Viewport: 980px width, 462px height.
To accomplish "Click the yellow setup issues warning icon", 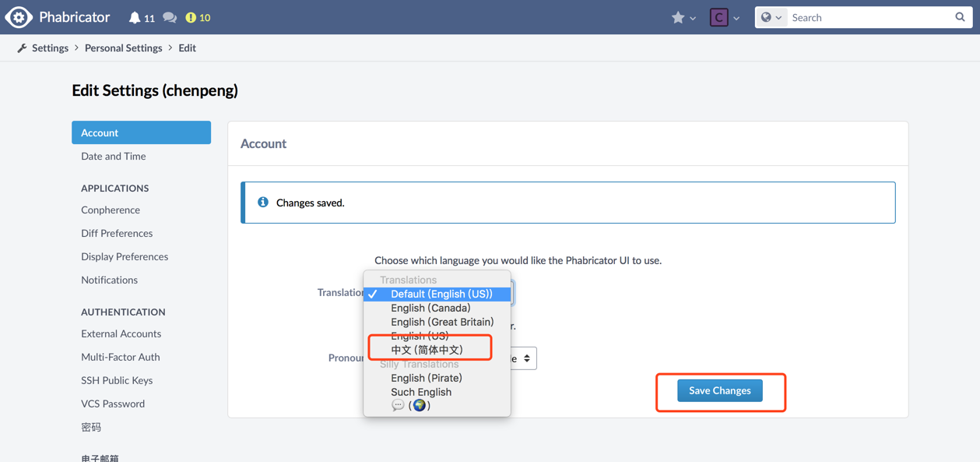I will click(191, 17).
